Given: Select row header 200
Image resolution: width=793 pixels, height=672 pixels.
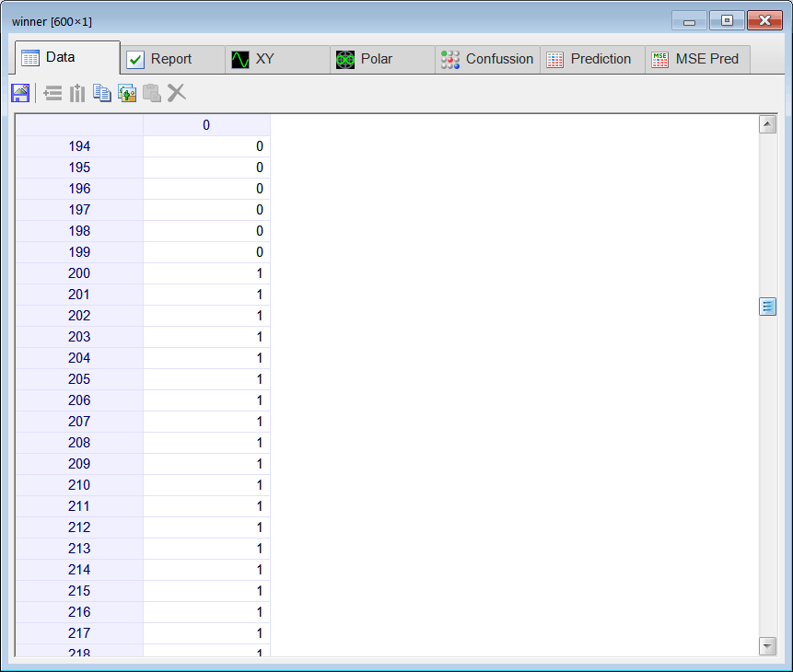Looking at the screenshot, I should tap(79, 274).
